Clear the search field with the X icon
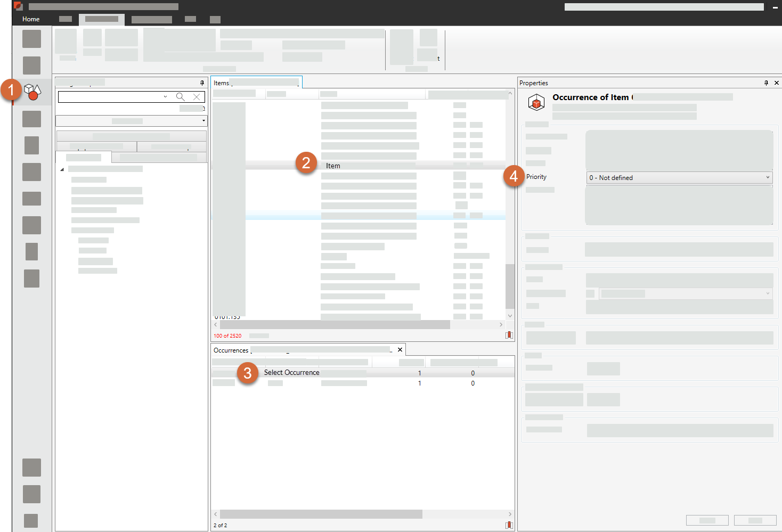Screen dimensions: 782x532 pyautogui.click(x=197, y=97)
